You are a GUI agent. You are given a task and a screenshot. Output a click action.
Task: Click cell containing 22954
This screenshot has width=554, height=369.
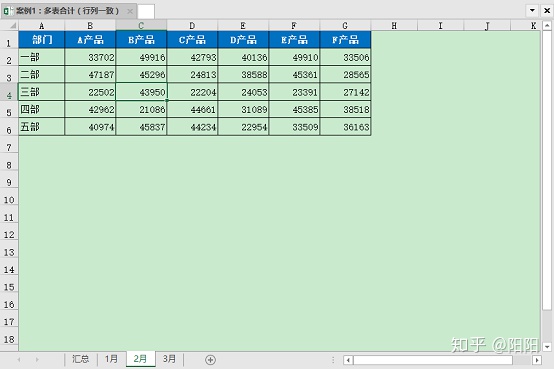pyautogui.click(x=243, y=127)
